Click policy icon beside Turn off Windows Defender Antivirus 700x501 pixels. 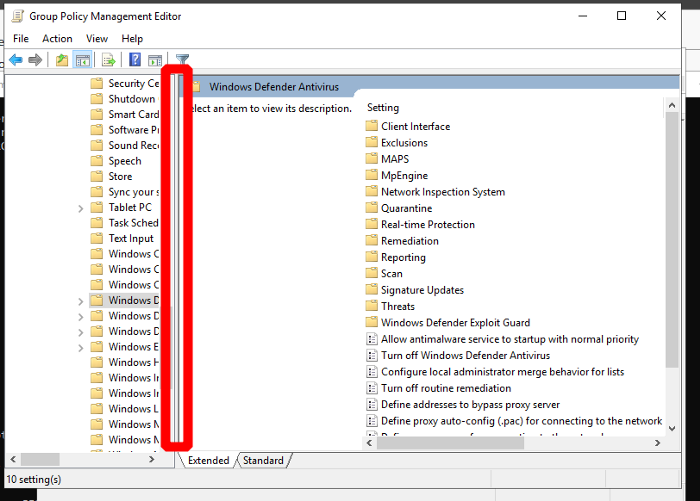point(371,355)
